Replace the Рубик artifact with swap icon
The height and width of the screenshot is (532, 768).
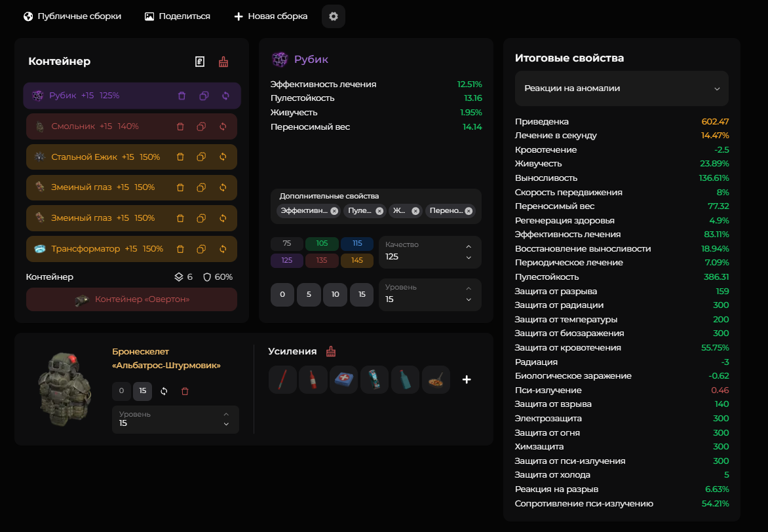tap(225, 96)
